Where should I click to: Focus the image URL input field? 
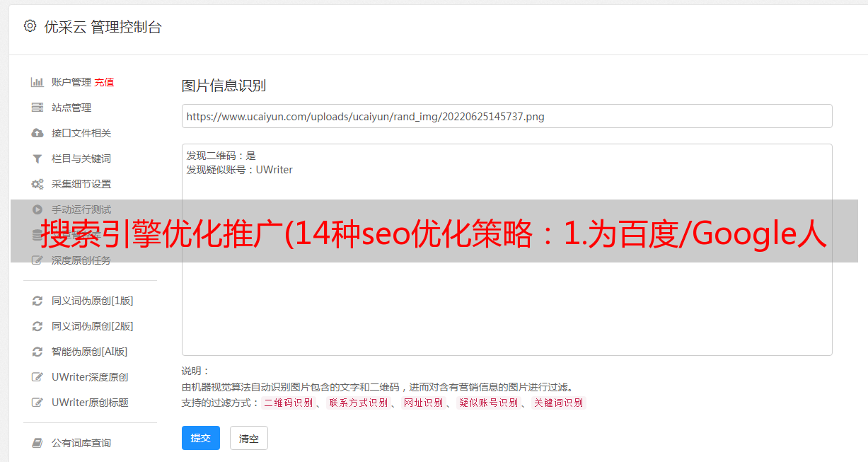pyautogui.click(x=507, y=116)
